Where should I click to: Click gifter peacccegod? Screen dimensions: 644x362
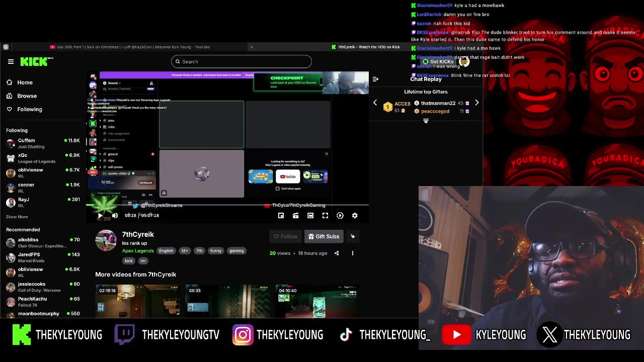tap(435, 111)
